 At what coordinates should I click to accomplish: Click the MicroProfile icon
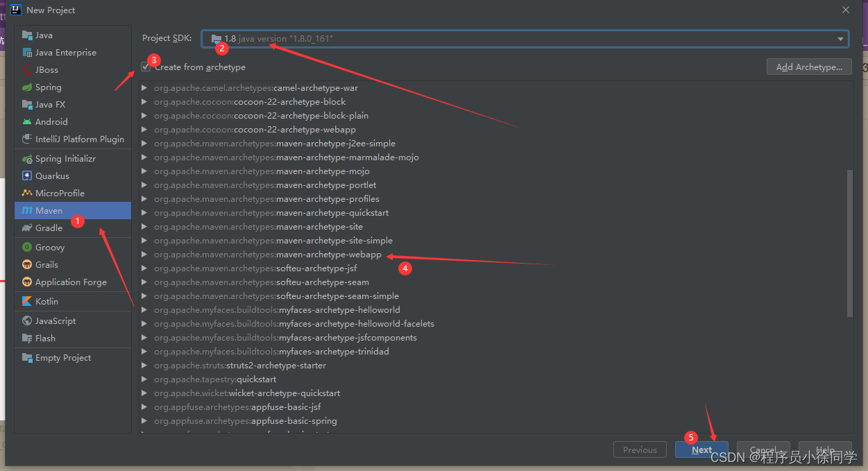[27, 194]
